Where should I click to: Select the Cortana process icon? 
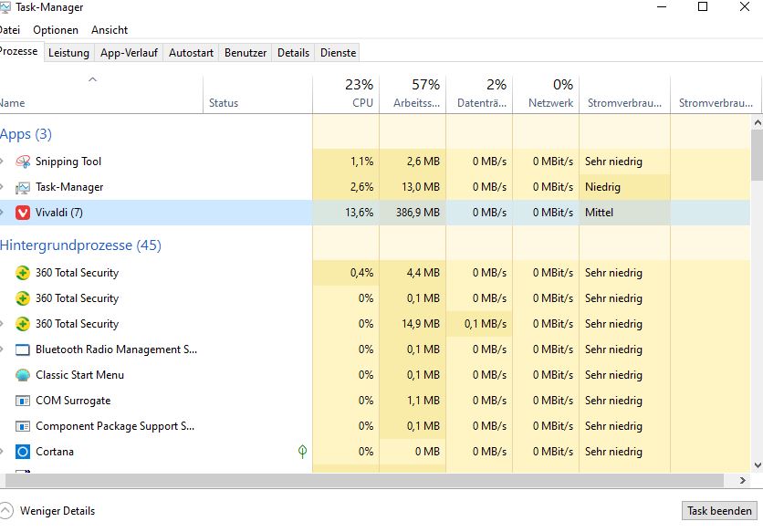click(22, 451)
